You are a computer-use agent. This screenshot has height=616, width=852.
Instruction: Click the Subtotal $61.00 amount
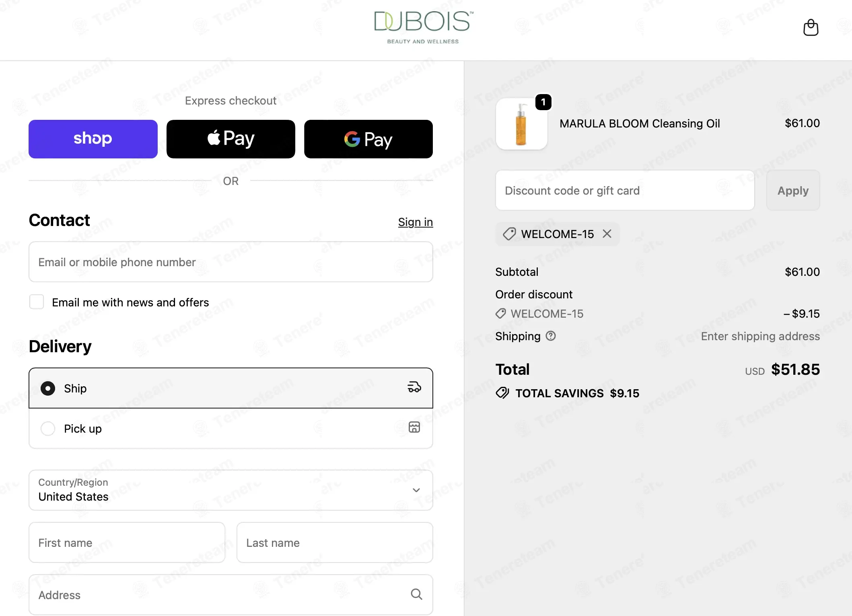pyautogui.click(x=802, y=272)
